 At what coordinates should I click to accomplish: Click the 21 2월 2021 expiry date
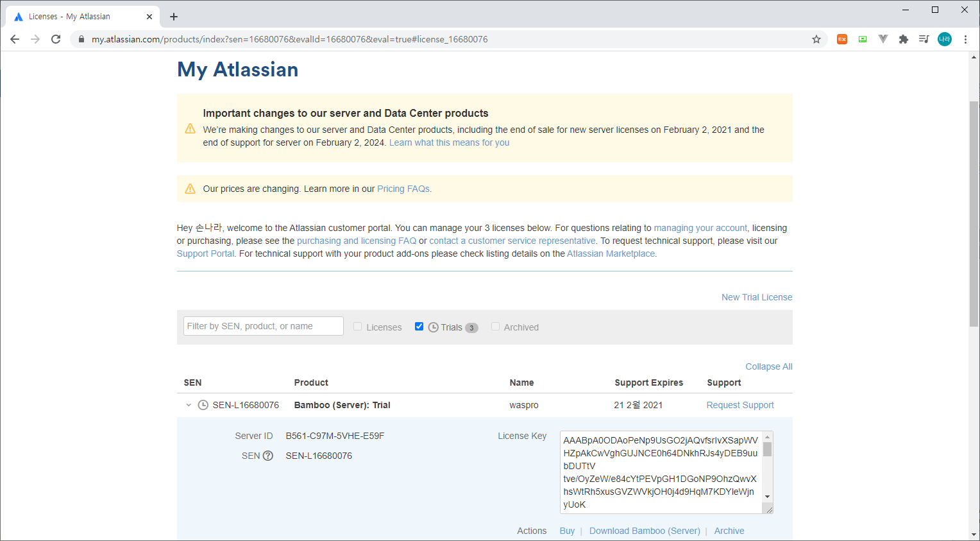pos(638,405)
